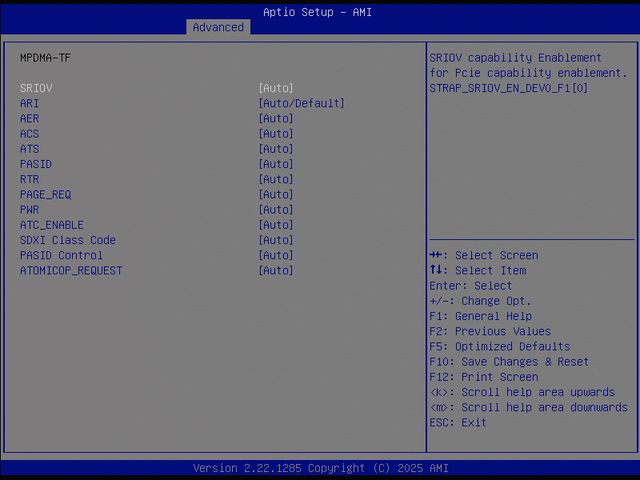Change the PASID [Auto] value
640x480 pixels.
[x=276, y=164]
